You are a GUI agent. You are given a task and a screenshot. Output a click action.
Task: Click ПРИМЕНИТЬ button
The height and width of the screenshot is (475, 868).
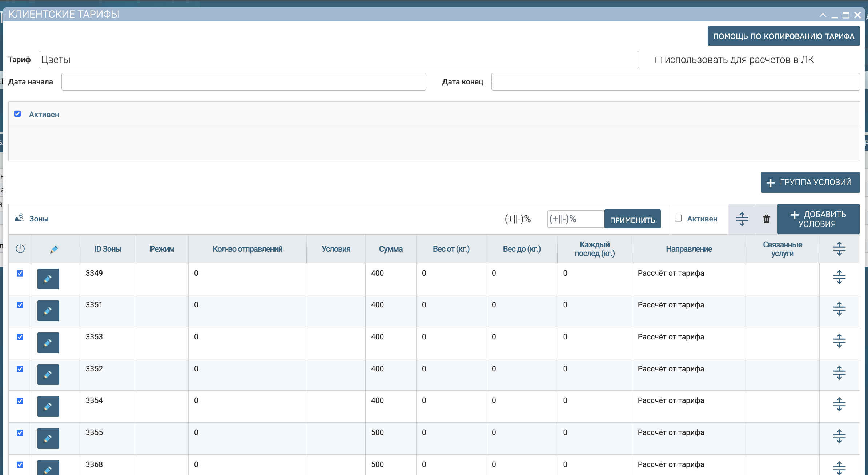click(x=632, y=219)
